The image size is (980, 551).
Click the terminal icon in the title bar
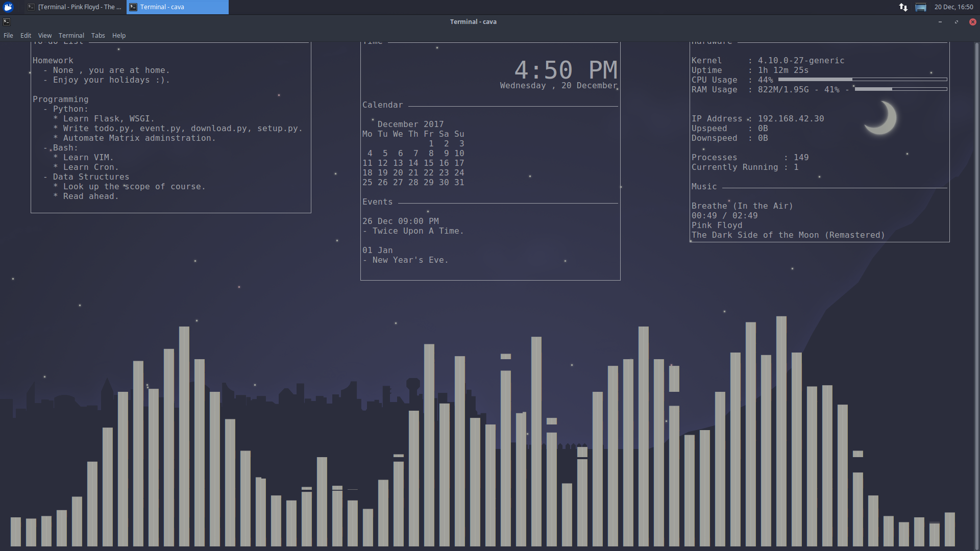(x=7, y=21)
